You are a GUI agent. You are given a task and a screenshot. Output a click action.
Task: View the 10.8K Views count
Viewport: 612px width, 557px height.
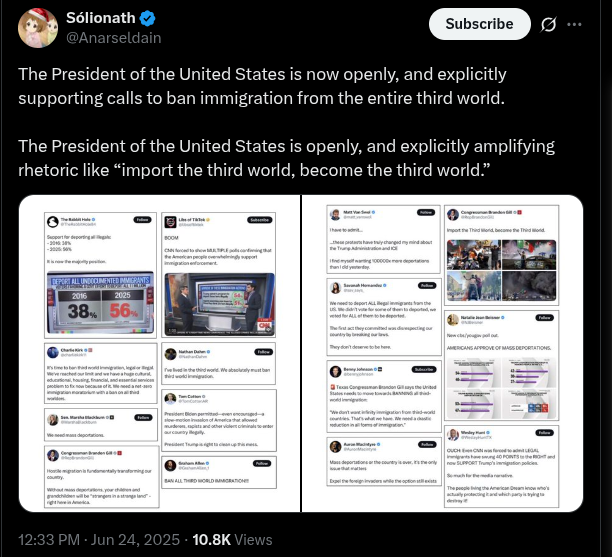[x=232, y=539]
